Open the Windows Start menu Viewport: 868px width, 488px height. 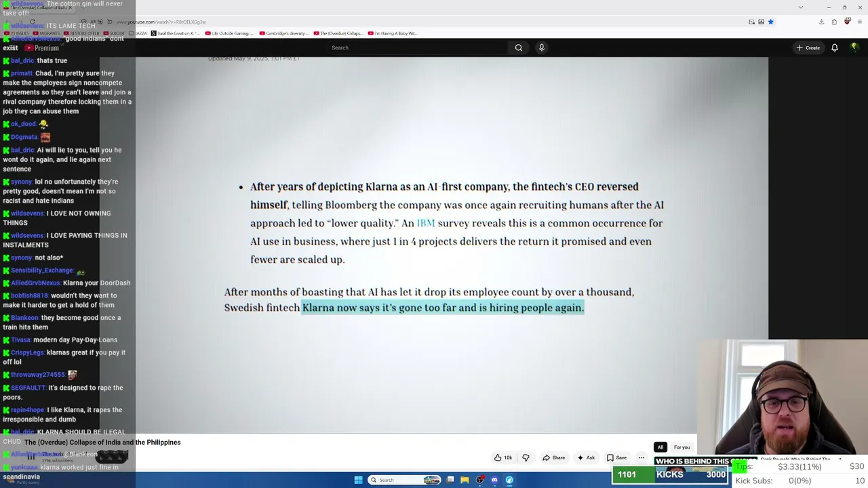(359, 480)
